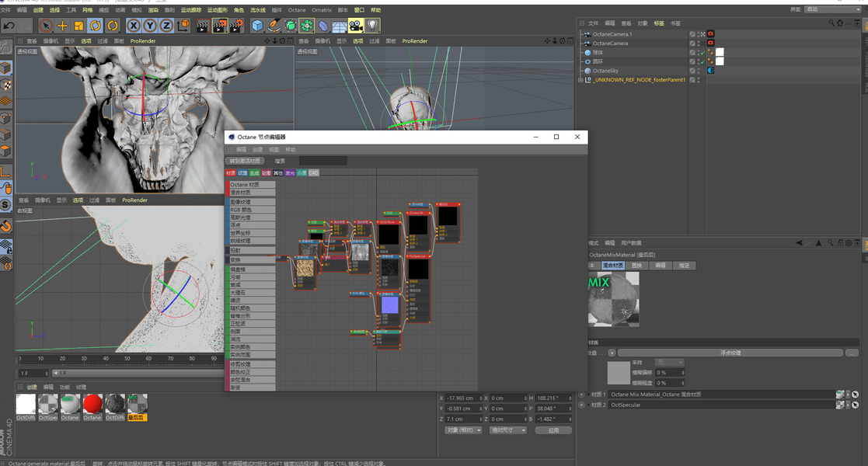Click white material tag on 球体

[x=720, y=52]
